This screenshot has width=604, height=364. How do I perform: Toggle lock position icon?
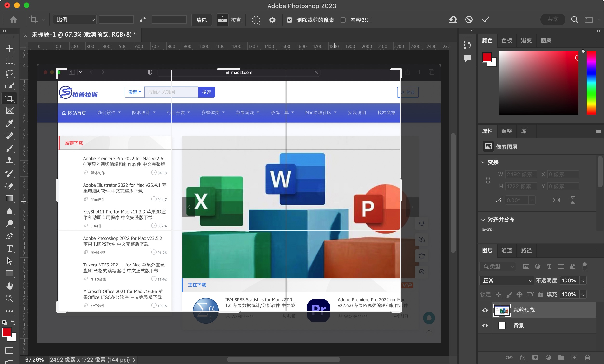coord(519,294)
